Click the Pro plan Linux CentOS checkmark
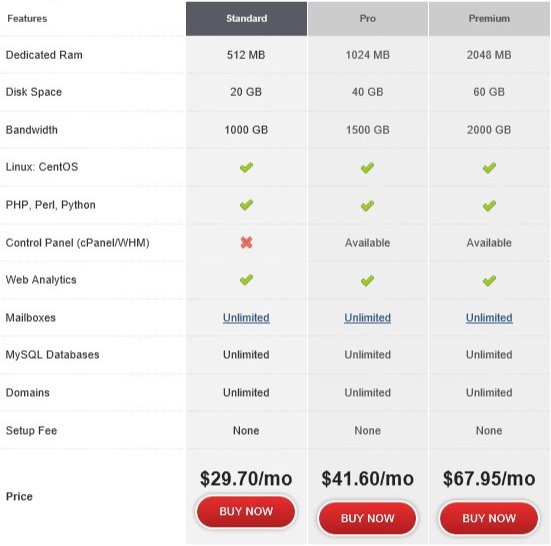The width and height of the screenshot is (551, 546). [x=367, y=168]
